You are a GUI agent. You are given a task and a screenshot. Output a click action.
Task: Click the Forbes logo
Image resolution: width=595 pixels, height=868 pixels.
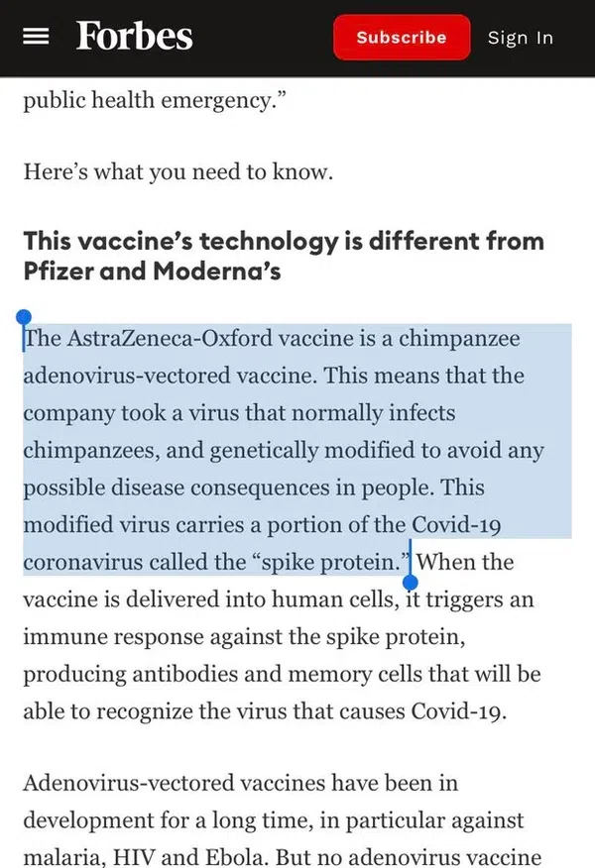click(135, 37)
